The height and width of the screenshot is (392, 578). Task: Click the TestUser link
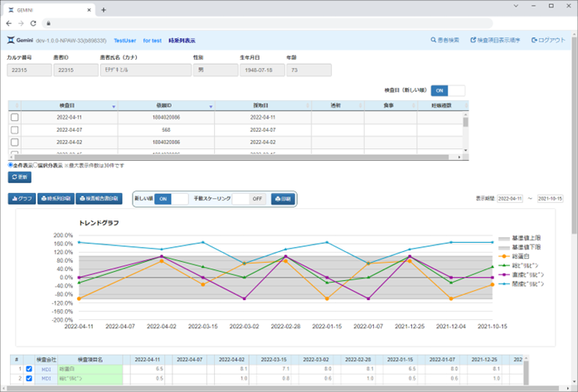click(124, 41)
